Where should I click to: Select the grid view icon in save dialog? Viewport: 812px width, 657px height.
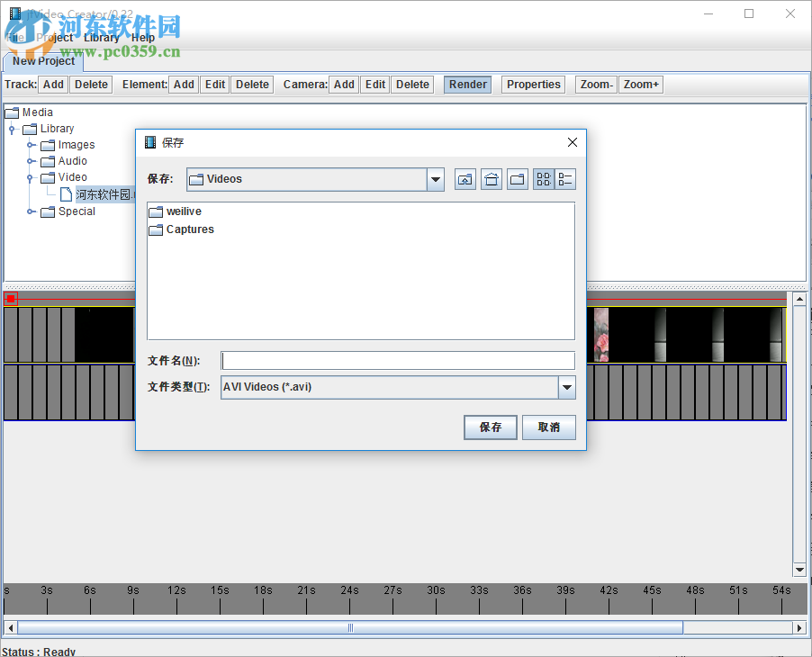pos(543,179)
